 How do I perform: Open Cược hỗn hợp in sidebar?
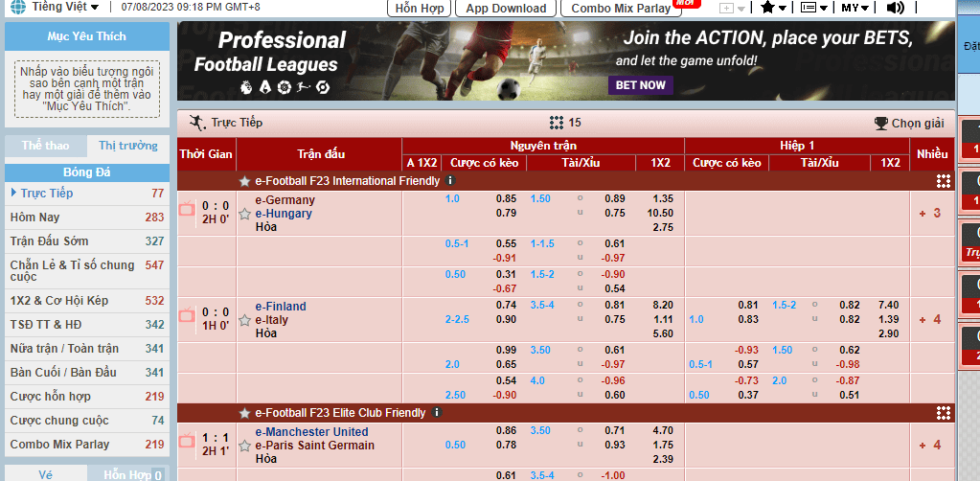tap(87, 397)
